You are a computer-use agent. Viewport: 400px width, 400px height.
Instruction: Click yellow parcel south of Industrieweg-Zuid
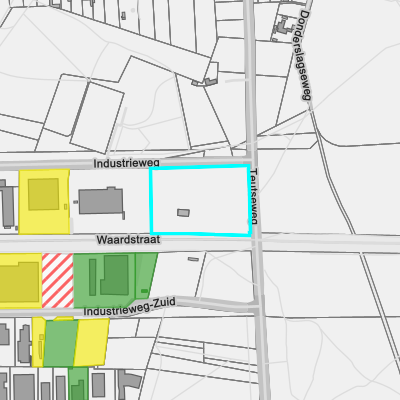91,342
